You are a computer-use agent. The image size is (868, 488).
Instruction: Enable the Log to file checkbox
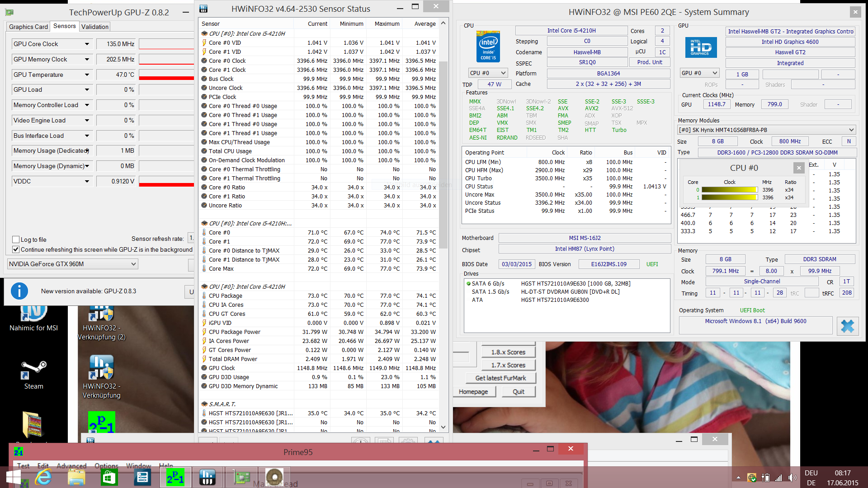(16, 239)
